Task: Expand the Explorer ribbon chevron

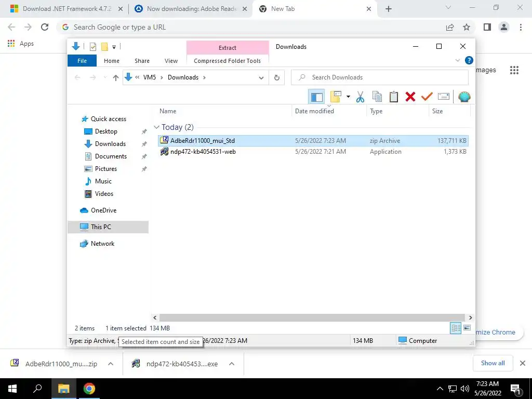Action: (x=457, y=60)
